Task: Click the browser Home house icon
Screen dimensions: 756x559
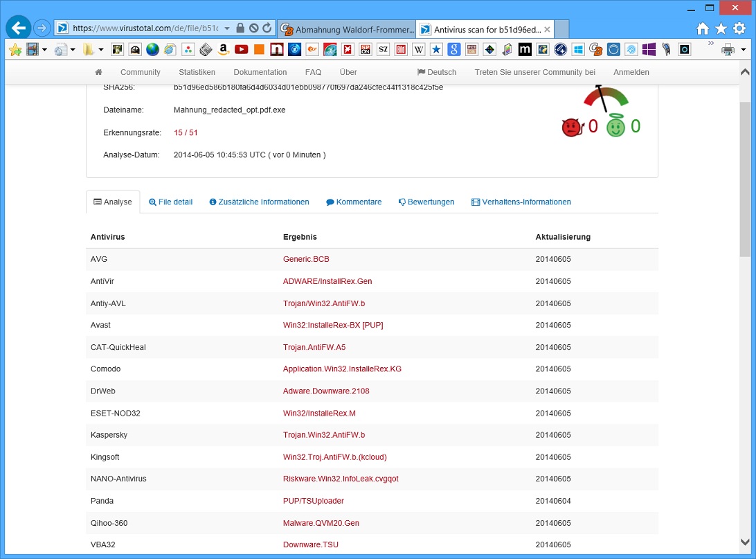Action: click(703, 29)
